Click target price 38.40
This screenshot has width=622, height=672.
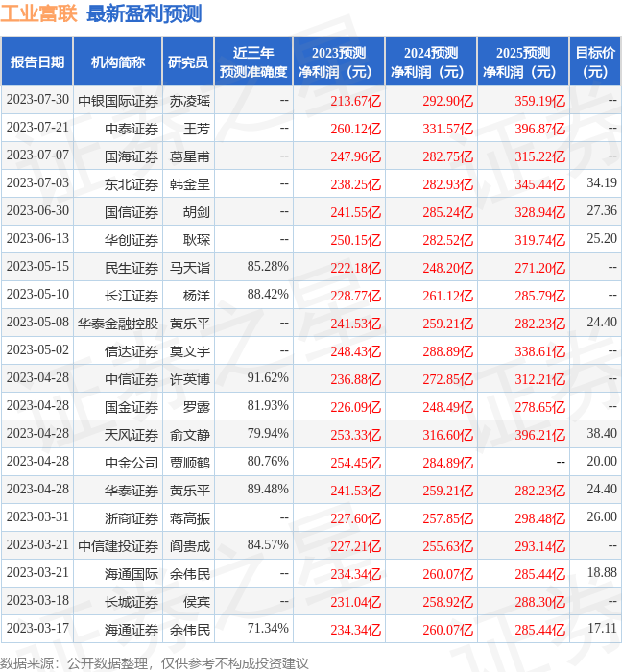[x=602, y=434]
